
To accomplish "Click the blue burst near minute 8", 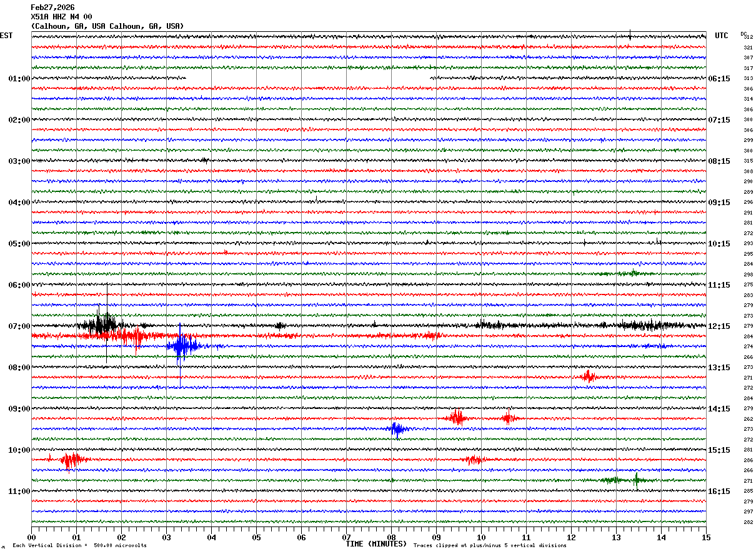I will coord(396,429).
